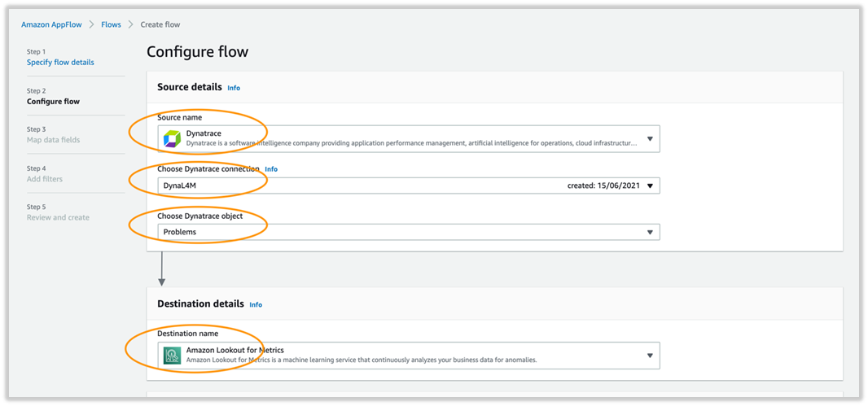
Task: Expand Source name dropdown arrow
Action: (650, 139)
